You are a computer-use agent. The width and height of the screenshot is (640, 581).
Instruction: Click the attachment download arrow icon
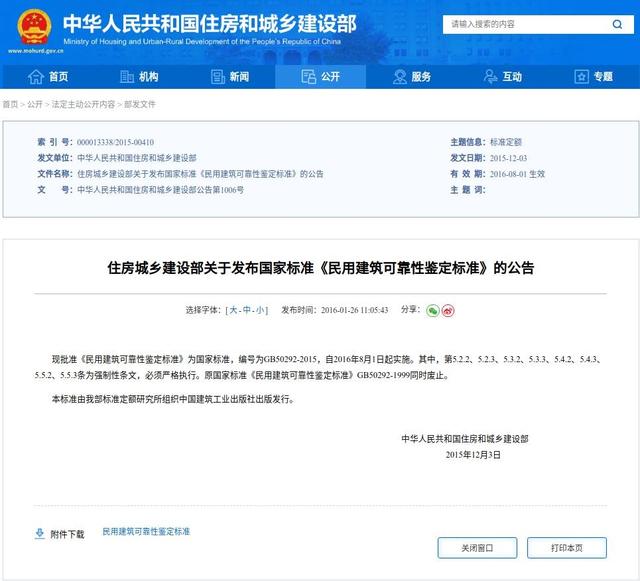pyautogui.click(x=39, y=534)
